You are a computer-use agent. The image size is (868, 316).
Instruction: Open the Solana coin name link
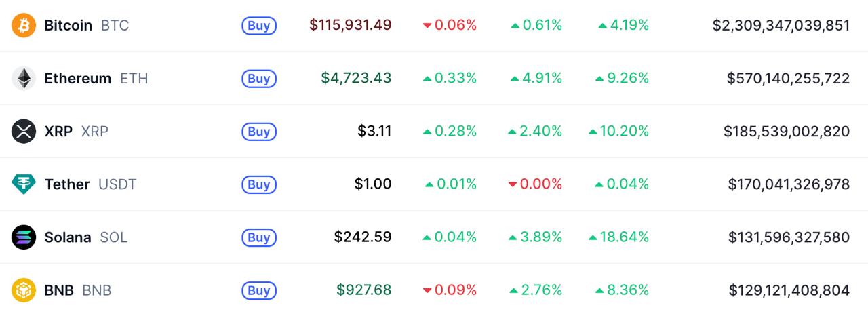68,237
